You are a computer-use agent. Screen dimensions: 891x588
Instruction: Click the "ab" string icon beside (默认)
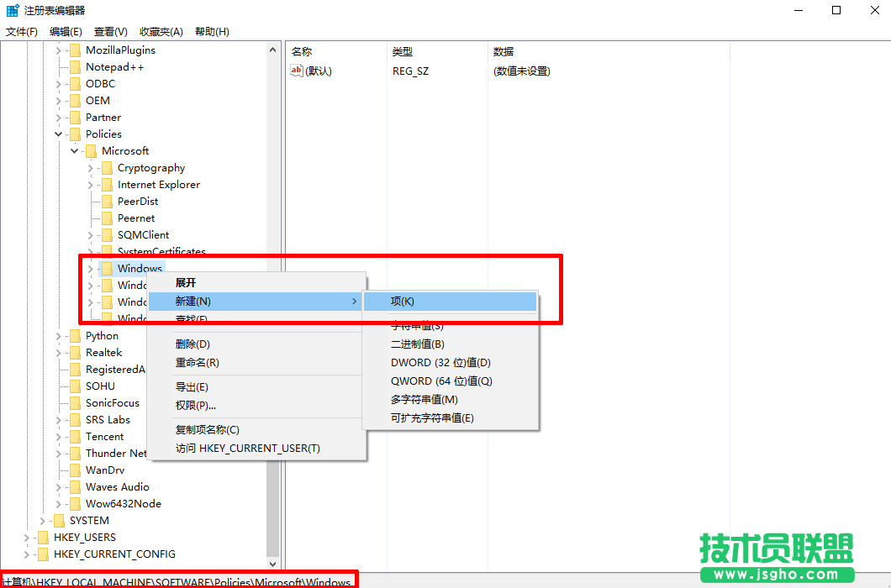[x=296, y=71]
